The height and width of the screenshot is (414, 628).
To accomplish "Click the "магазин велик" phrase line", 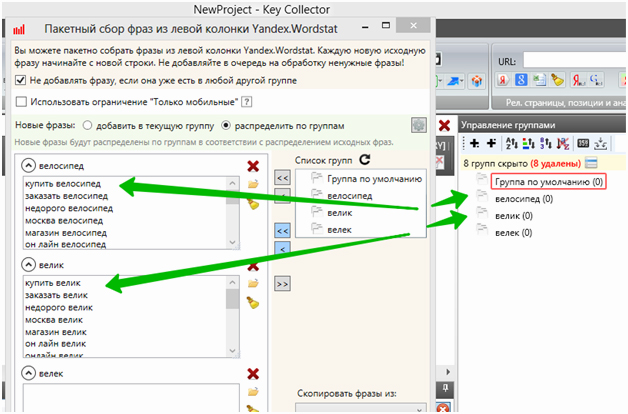I will [x=56, y=332].
